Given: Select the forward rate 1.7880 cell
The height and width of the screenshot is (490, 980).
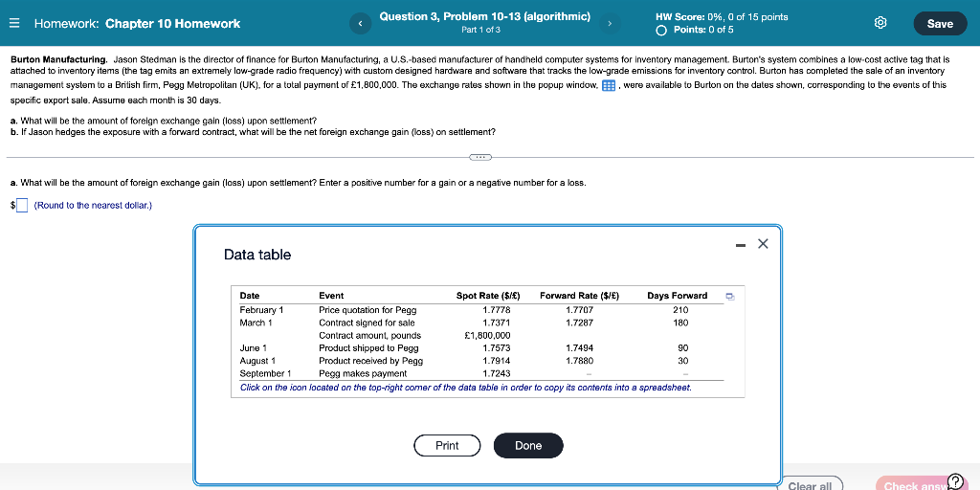Looking at the screenshot, I should (579, 361).
